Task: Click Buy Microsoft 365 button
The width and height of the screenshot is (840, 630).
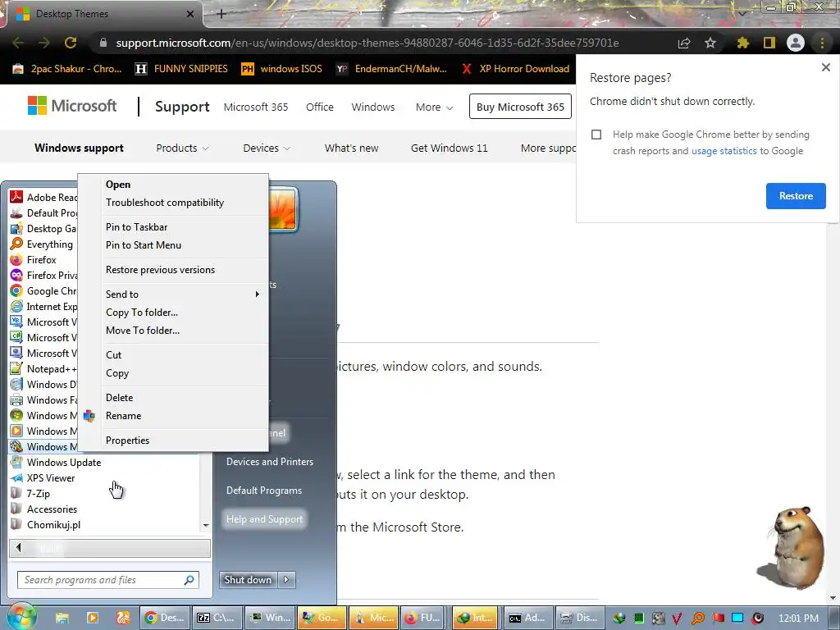Action: click(x=520, y=107)
